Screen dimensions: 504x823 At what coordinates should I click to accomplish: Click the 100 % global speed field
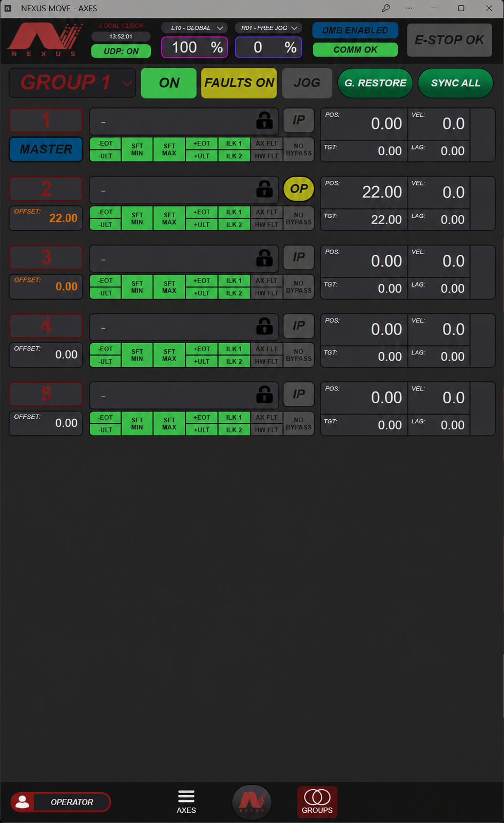[195, 47]
